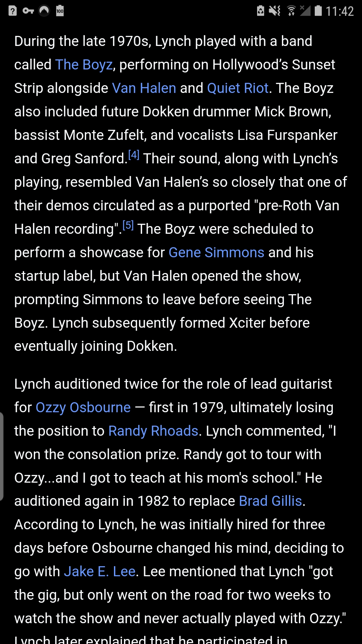Image resolution: width=362 pixels, height=644 pixels.
Task: Tap the VPN key status icon
Action: pyautogui.click(x=28, y=11)
